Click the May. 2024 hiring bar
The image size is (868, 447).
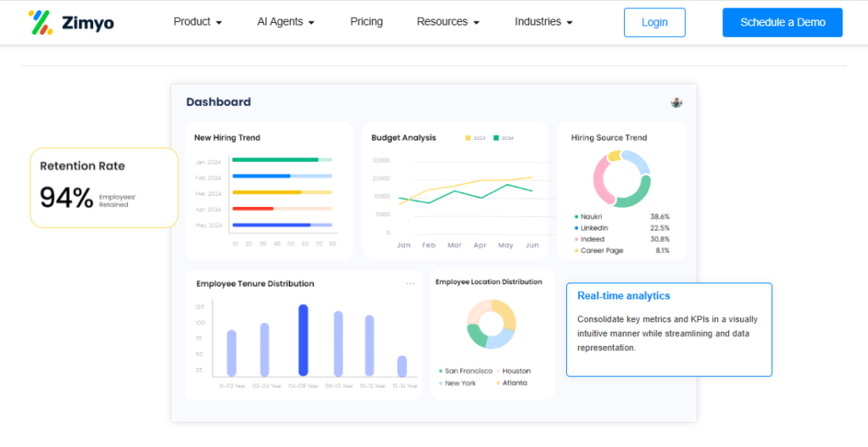(282, 225)
